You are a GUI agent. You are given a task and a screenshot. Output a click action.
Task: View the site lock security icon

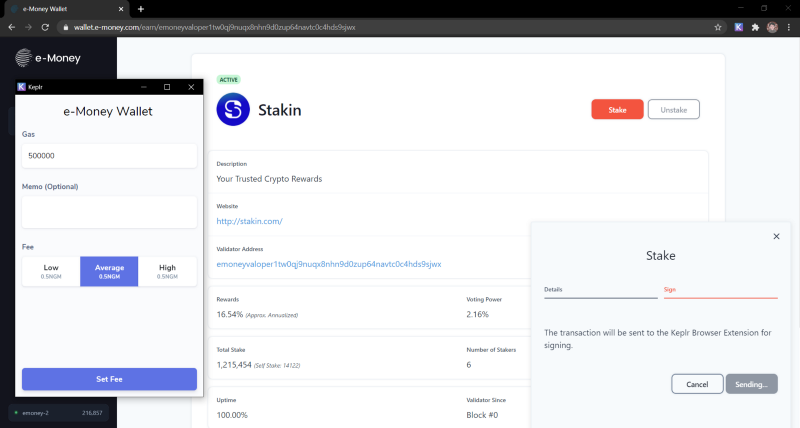65,27
